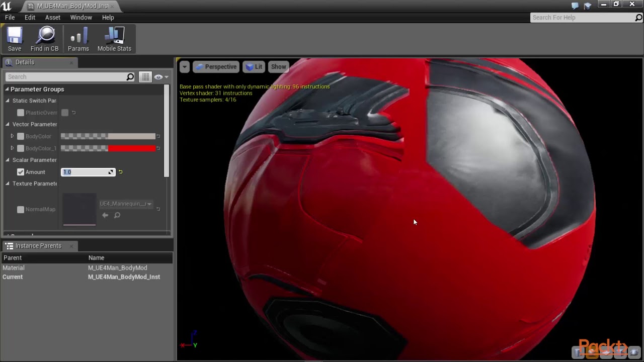The width and height of the screenshot is (644, 362).
Task: Click the Amount 1.0 value field
Action: [88, 172]
